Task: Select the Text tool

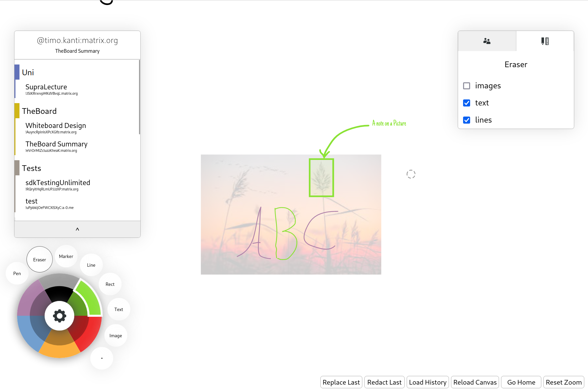Action: (119, 309)
